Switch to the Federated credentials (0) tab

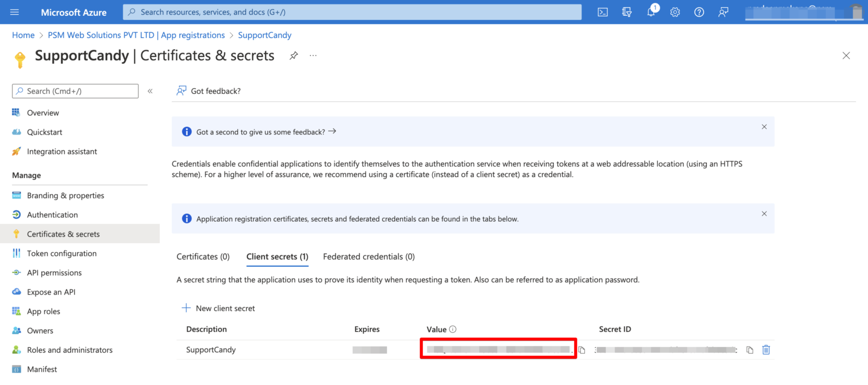368,257
